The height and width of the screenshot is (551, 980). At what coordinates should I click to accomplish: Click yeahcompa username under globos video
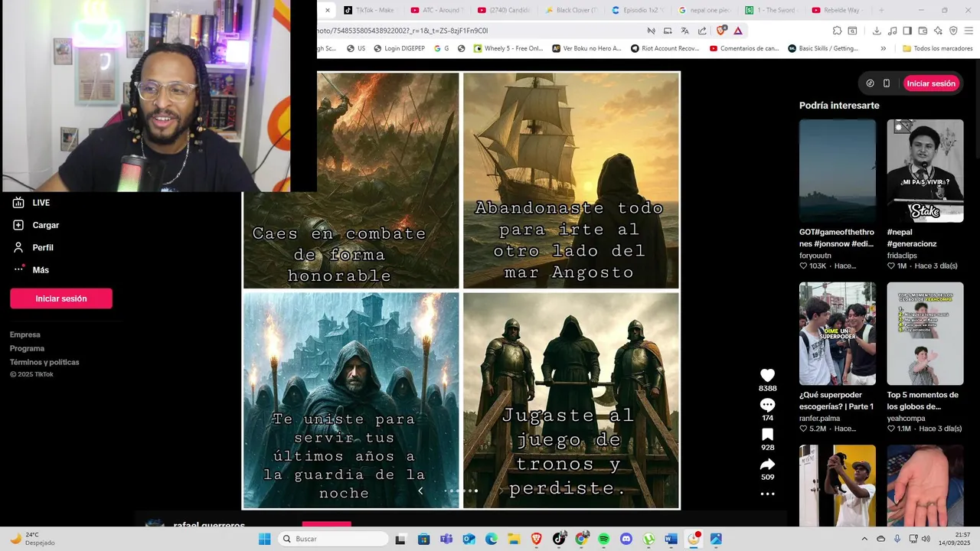906,419
